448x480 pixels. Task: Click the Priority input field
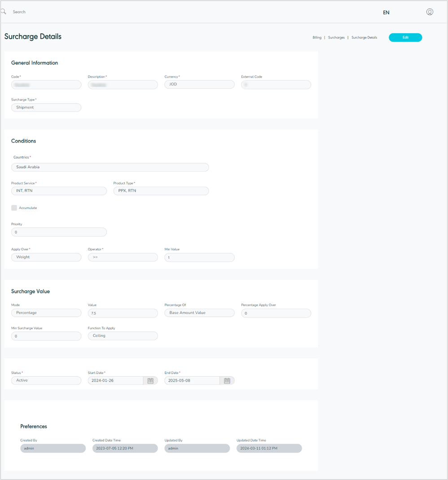pyautogui.click(x=59, y=232)
